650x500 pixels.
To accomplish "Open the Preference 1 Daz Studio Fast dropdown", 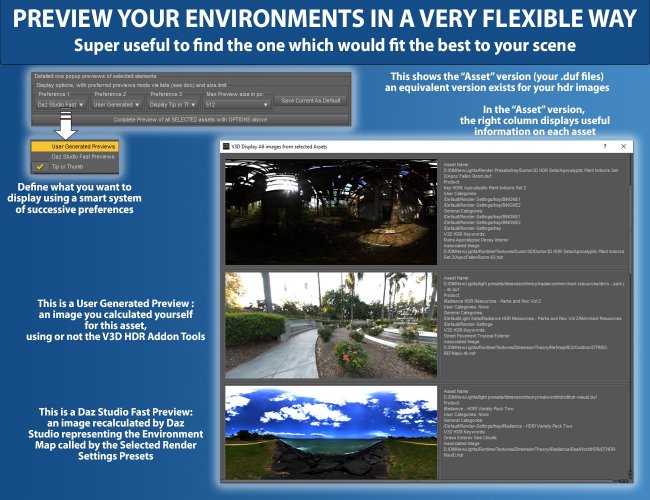I will (61, 105).
